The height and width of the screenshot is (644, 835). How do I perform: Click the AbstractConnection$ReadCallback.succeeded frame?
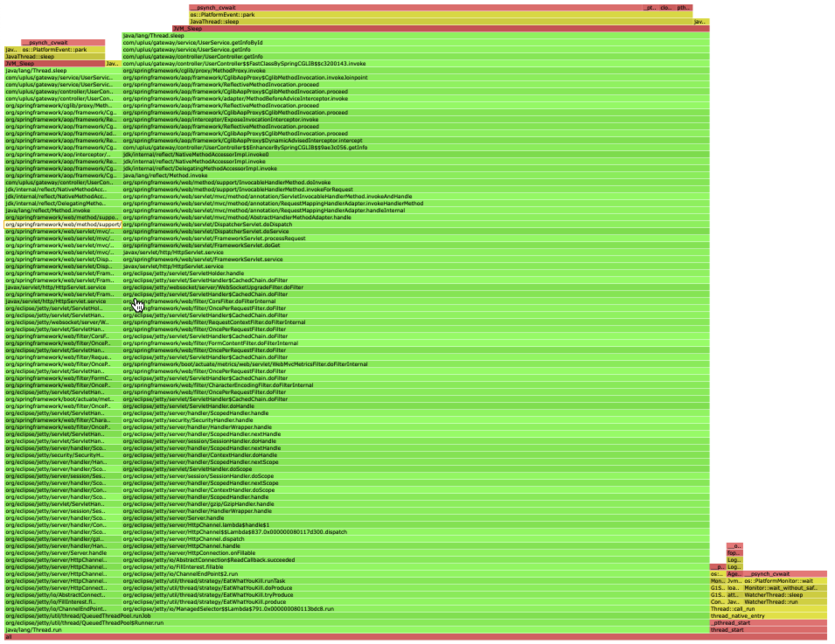tap(415, 560)
